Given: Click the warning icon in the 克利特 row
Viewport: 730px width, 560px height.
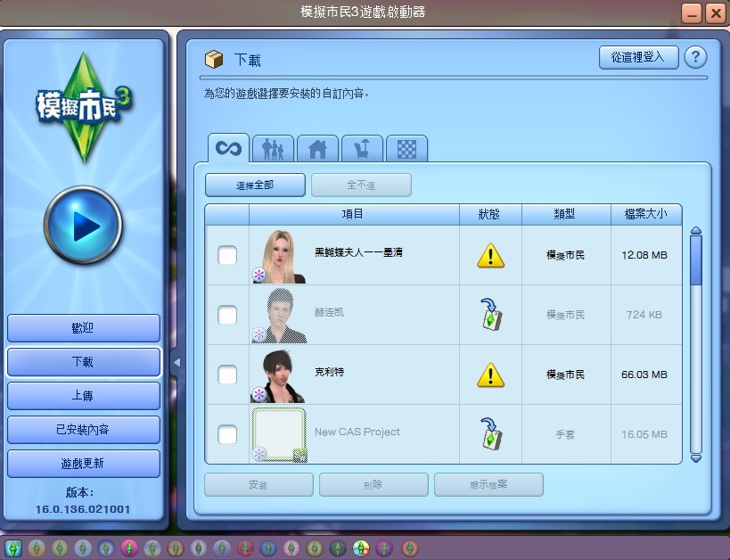Looking at the screenshot, I should pos(491,375).
